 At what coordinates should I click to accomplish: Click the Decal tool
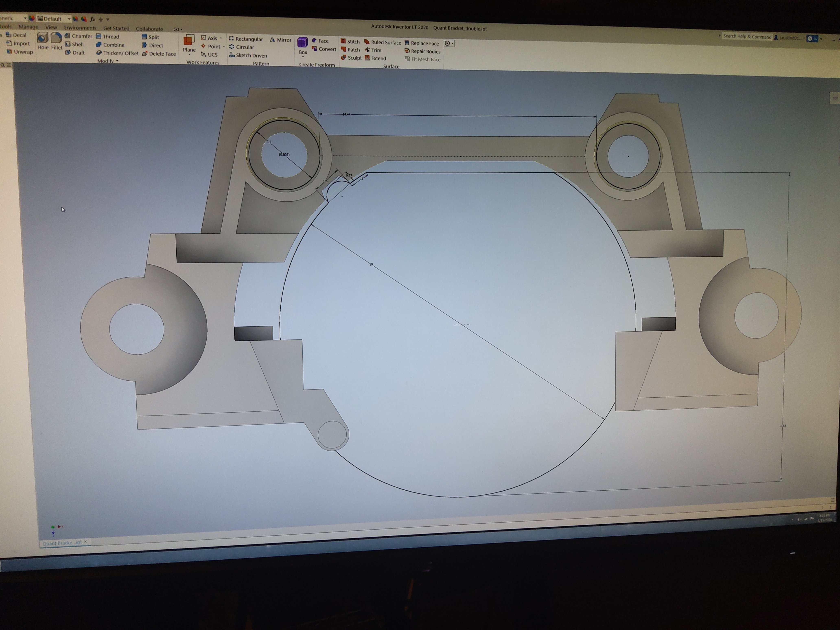click(16, 35)
